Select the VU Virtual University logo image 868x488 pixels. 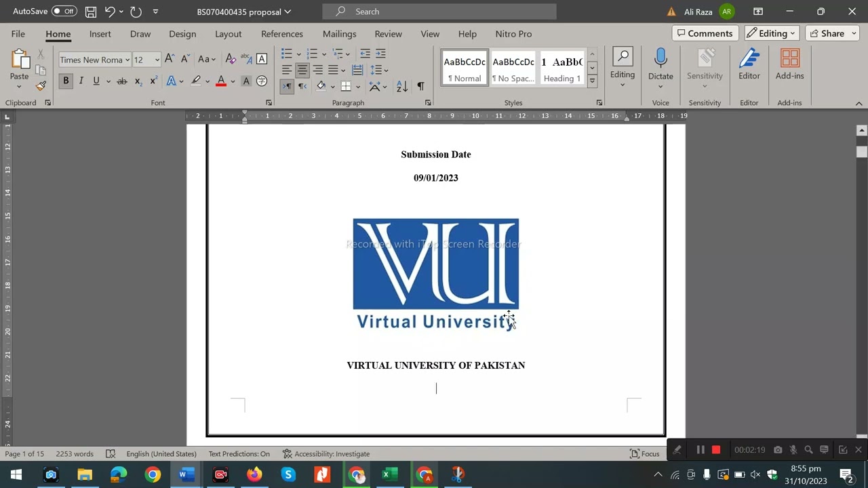click(x=436, y=274)
